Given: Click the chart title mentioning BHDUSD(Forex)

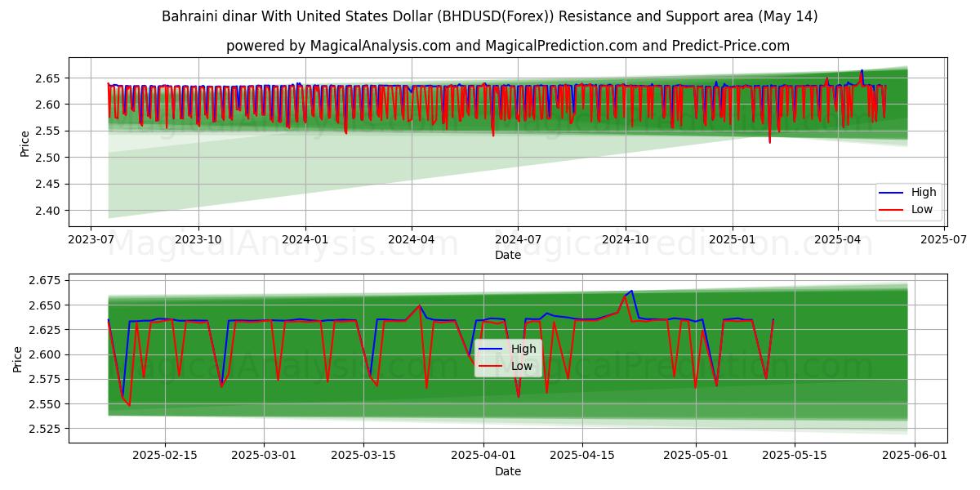Looking at the screenshot, I should coord(489,16).
